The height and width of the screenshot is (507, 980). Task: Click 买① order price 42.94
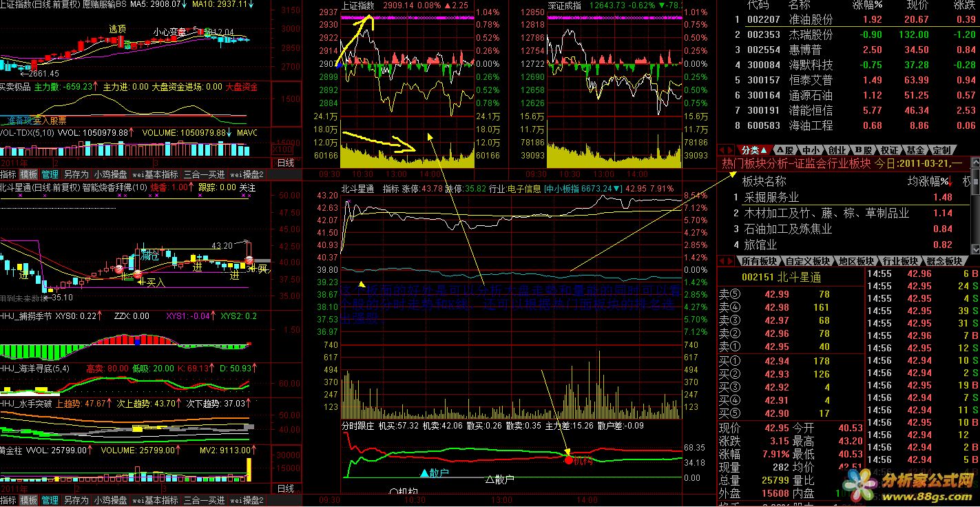[x=776, y=360]
